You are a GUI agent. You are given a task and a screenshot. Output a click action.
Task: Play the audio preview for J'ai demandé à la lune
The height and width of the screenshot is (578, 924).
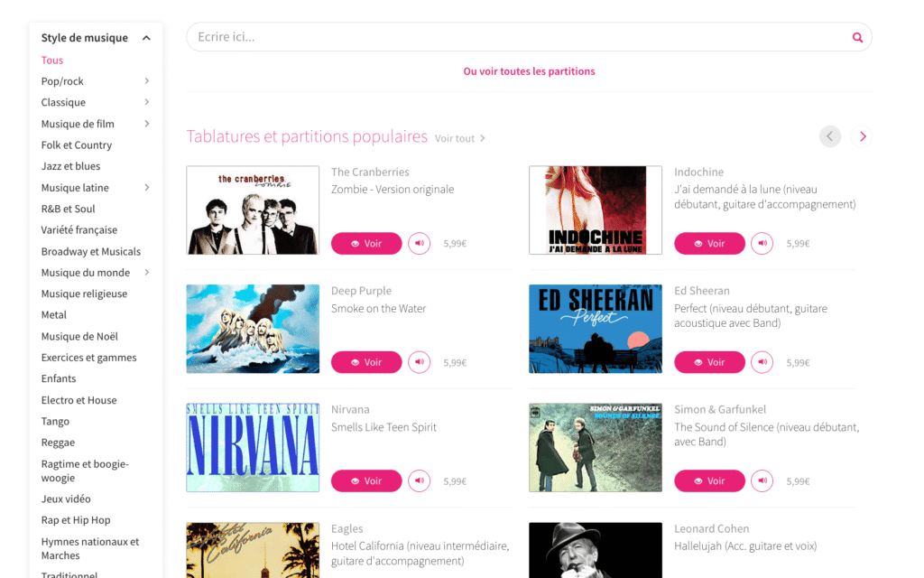(x=762, y=243)
